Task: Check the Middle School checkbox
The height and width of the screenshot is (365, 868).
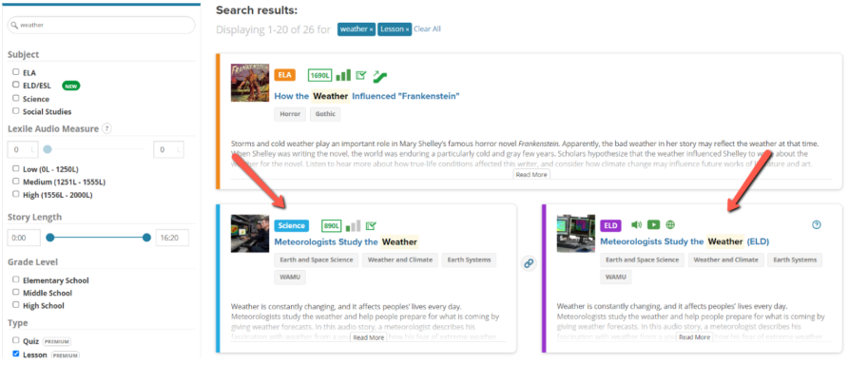Action: coord(16,292)
